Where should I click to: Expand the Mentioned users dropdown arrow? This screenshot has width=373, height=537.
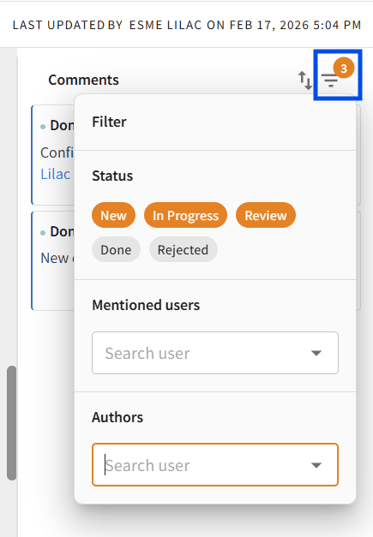point(316,353)
